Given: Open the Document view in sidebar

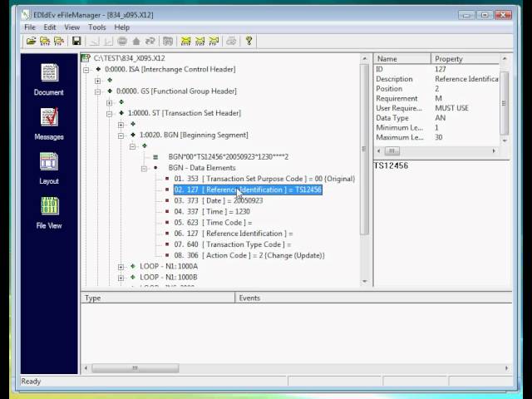Looking at the screenshot, I should tap(49, 79).
